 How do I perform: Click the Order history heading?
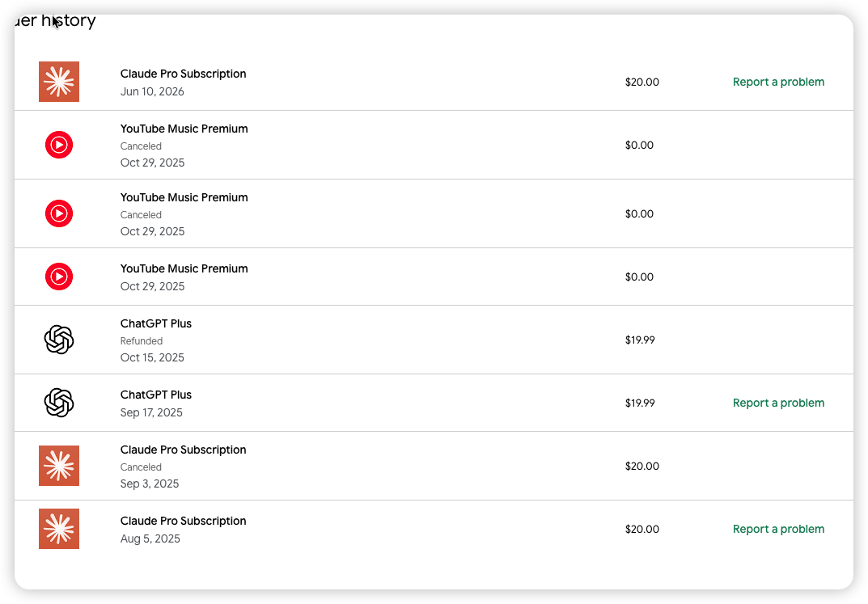pos(55,21)
